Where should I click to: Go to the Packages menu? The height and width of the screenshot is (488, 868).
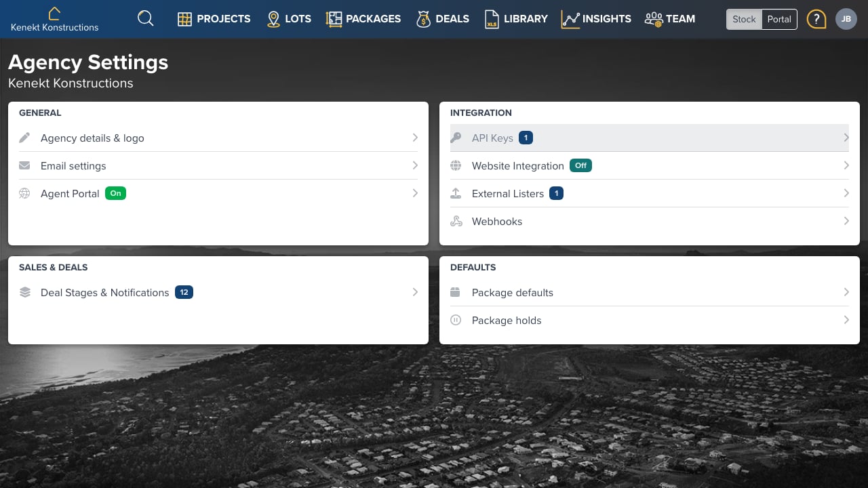[x=363, y=19]
